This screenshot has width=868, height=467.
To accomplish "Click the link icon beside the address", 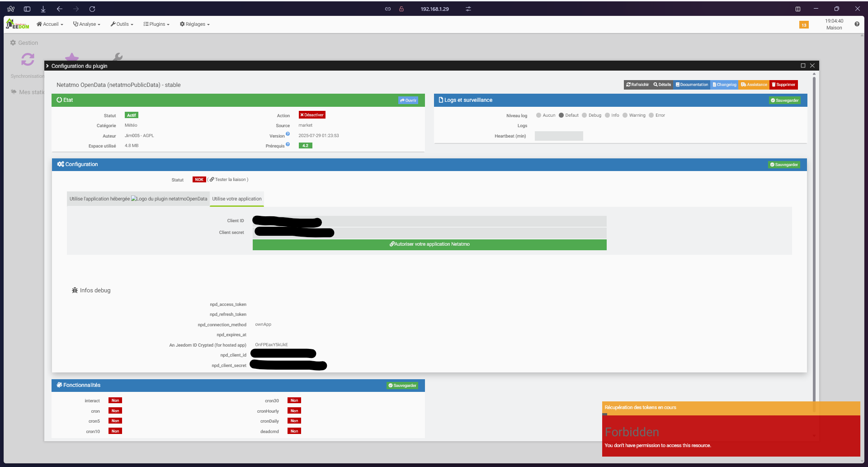I will click(x=388, y=9).
